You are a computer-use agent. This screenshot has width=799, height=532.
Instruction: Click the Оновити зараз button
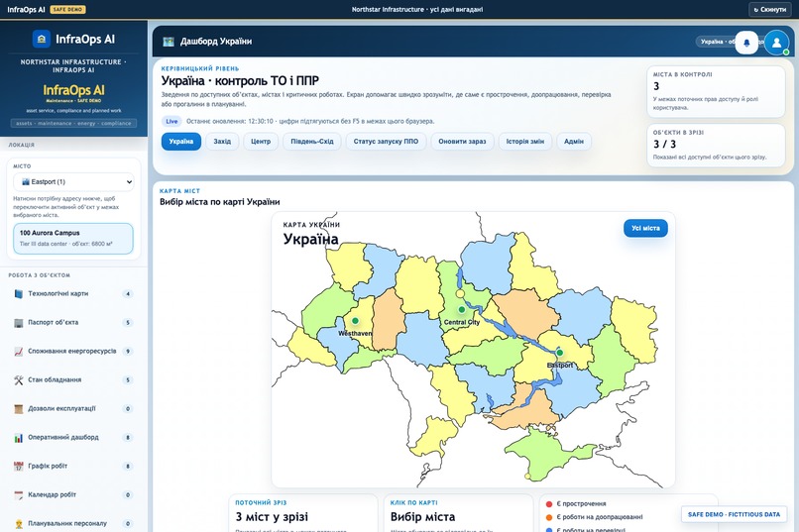(462, 142)
